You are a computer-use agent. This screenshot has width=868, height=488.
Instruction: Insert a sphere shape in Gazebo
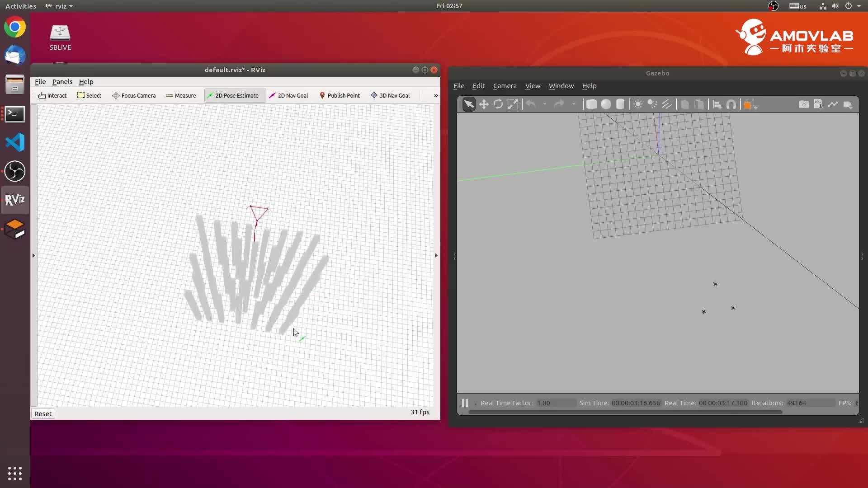606,104
